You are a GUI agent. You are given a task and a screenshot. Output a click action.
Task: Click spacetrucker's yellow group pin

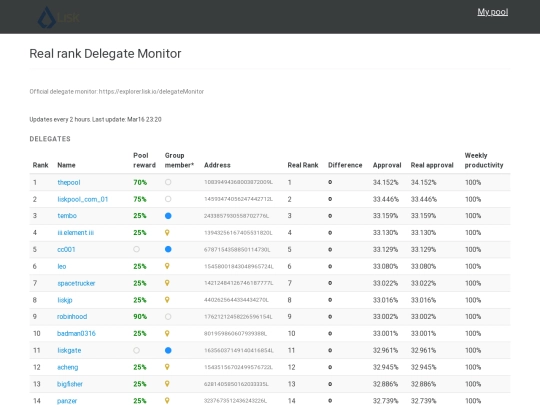click(x=167, y=283)
